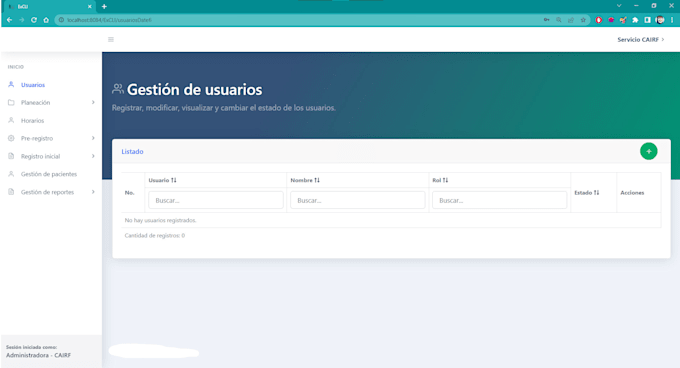The image size is (680, 368).
Task: Bookmark page with star icon
Action: [583, 20]
